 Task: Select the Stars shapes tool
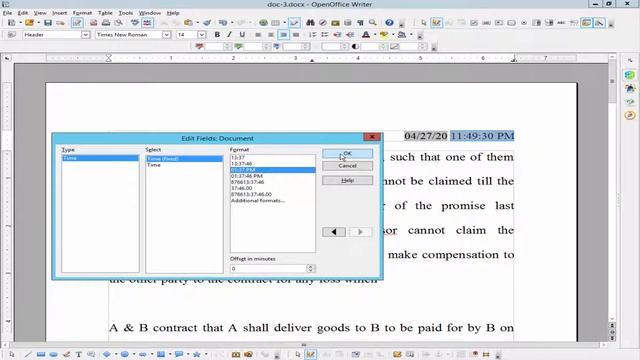tap(197, 354)
